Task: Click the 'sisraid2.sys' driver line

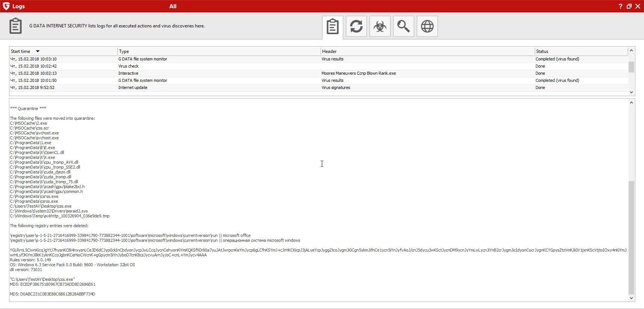Action: pyautogui.click(x=49, y=211)
